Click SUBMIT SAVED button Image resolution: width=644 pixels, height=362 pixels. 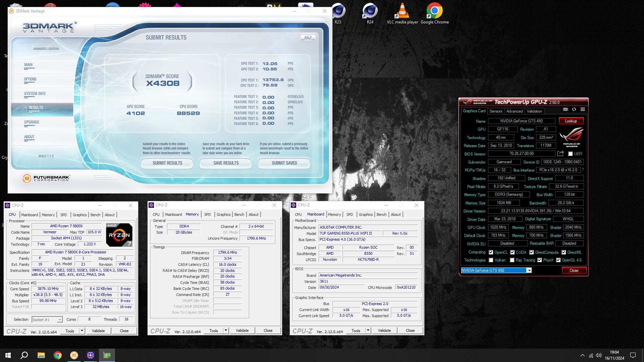click(x=284, y=163)
